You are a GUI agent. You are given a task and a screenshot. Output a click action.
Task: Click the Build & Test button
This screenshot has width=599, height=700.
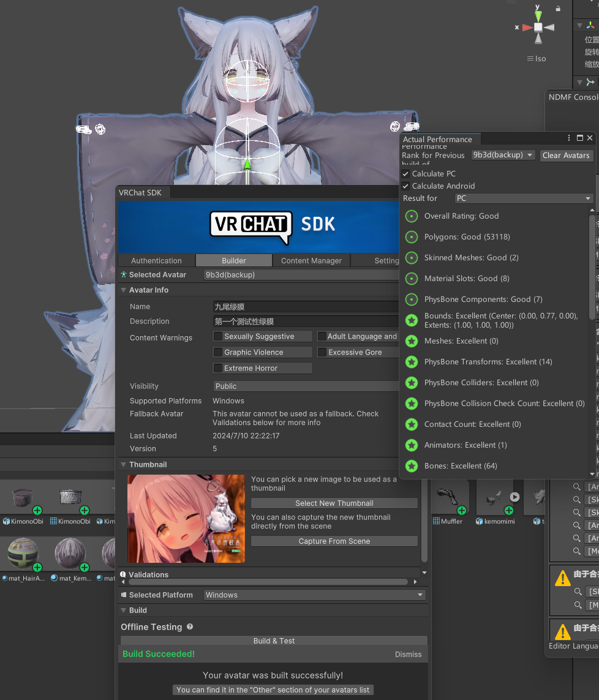pyautogui.click(x=274, y=641)
